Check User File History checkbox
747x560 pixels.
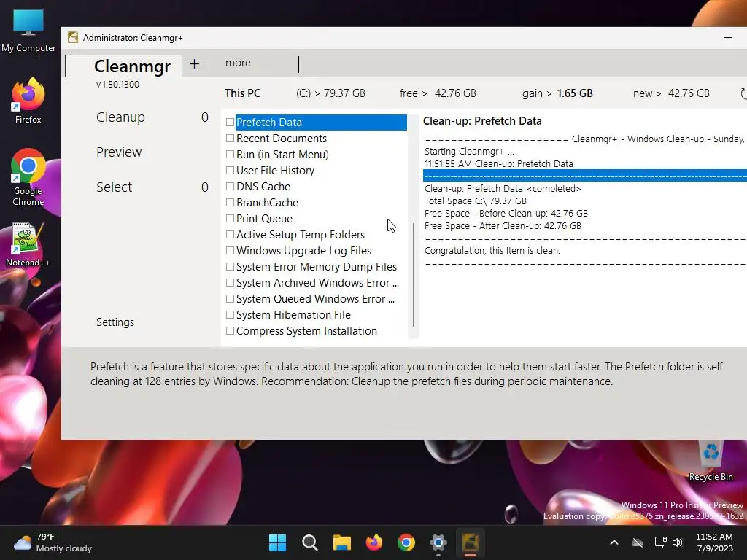pos(230,171)
